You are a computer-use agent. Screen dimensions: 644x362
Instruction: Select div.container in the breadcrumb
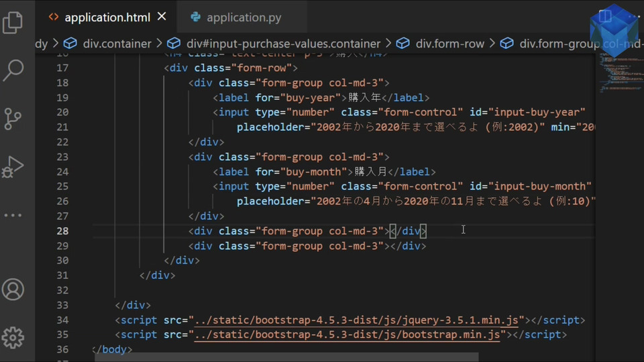pyautogui.click(x=117, y=44)
